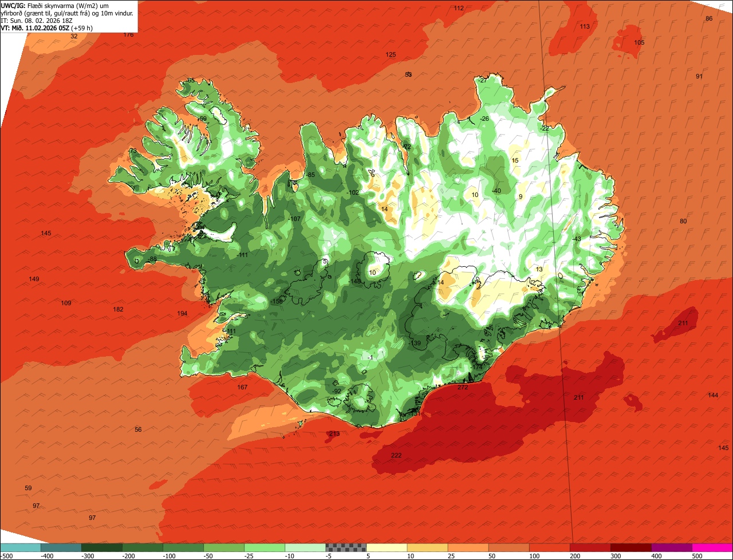This screenshot has height=560, width=733.
Task: Click the value -1 in south Iceland
Action: [371, 358]
